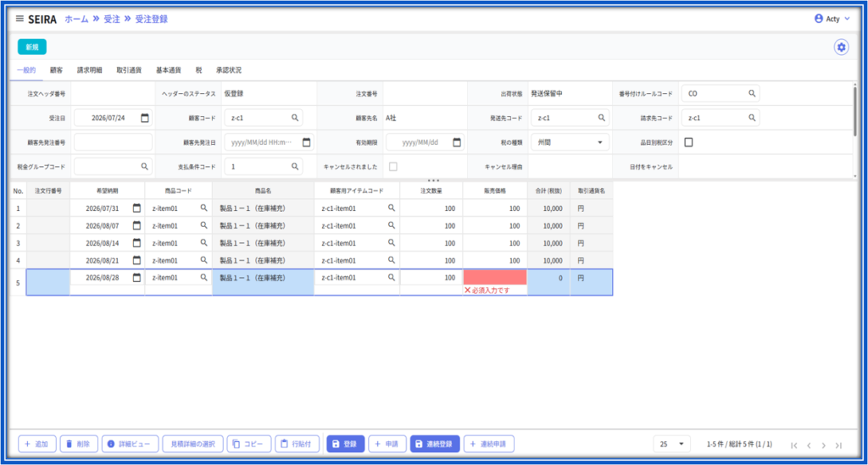The height and width of the screenshot is (465, 868).
Task: Expand the 税の種類 dropdown showing 州間
Action: tap(570, 142)
